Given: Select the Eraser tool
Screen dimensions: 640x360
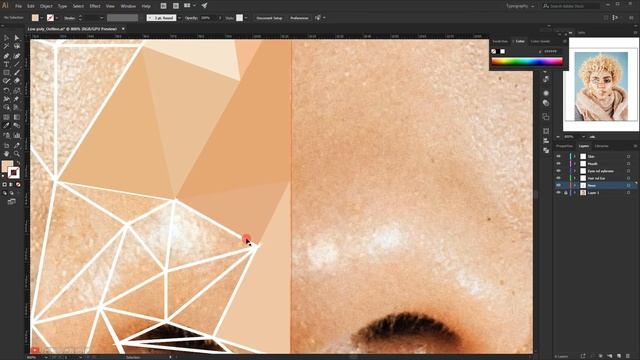Looking at the screenshot, I should [17, 81].
